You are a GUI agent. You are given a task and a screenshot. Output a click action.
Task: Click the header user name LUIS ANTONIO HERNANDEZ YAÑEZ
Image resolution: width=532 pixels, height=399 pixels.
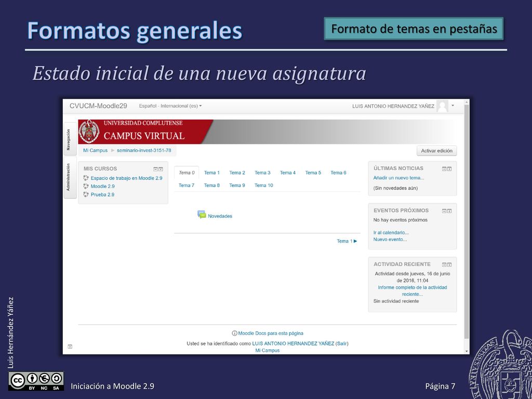coord(393,106)
